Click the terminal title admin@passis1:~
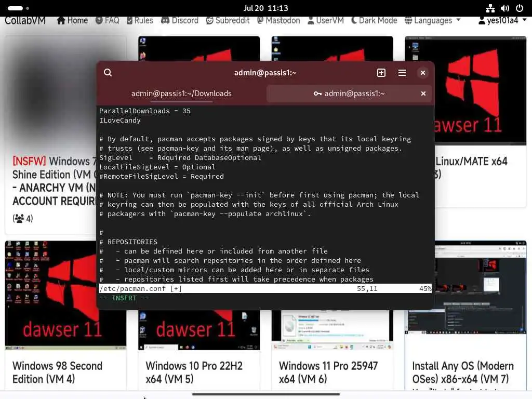532x399 pixels. (265, 73)
